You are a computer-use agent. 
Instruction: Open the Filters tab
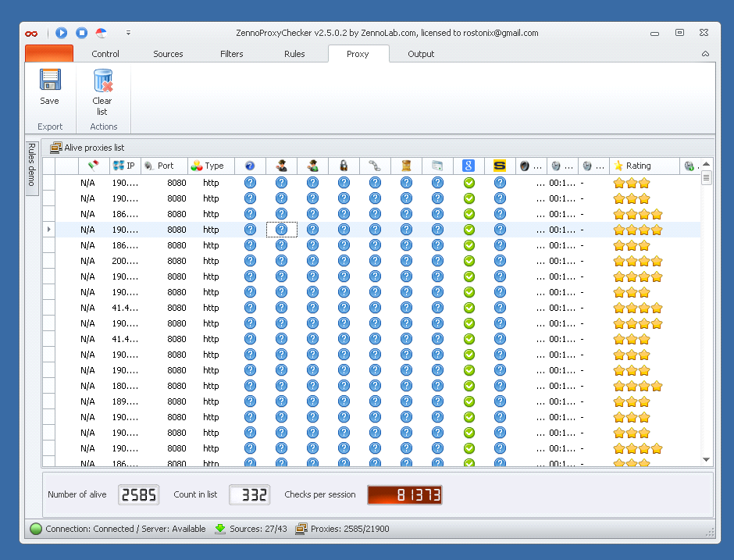(x=232, y=54)
